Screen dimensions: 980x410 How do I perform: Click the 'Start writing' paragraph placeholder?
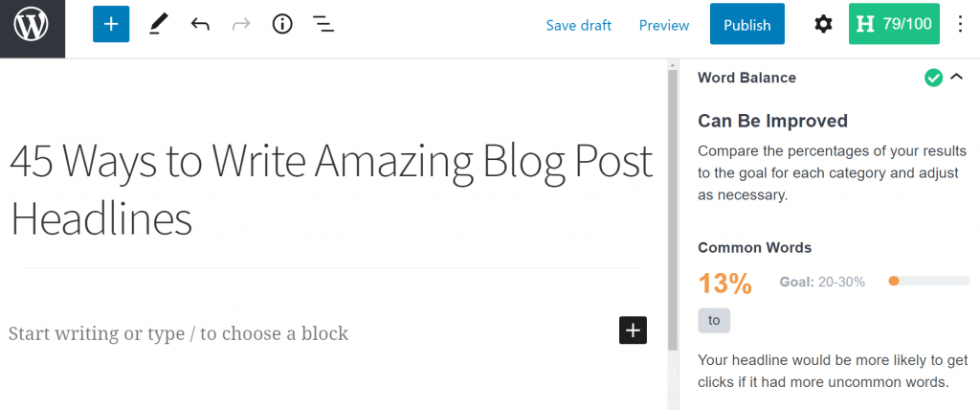coord(179,333)
